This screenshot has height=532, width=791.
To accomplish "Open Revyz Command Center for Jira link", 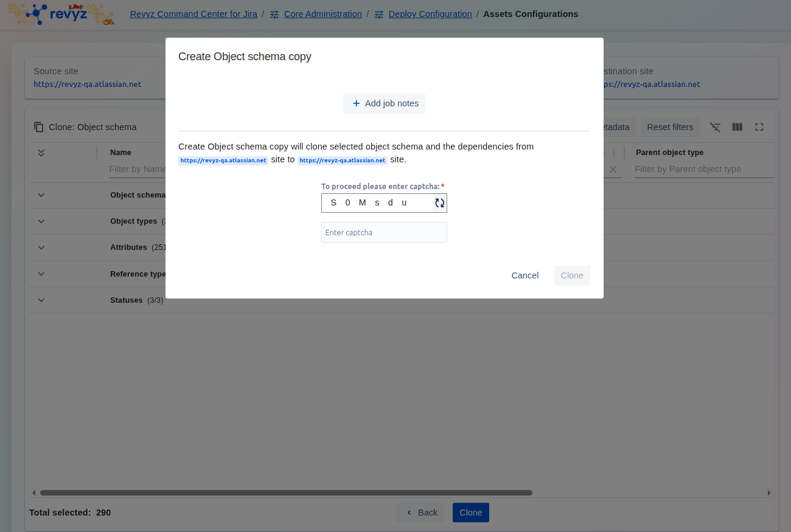I will click(x=193, y=14).
